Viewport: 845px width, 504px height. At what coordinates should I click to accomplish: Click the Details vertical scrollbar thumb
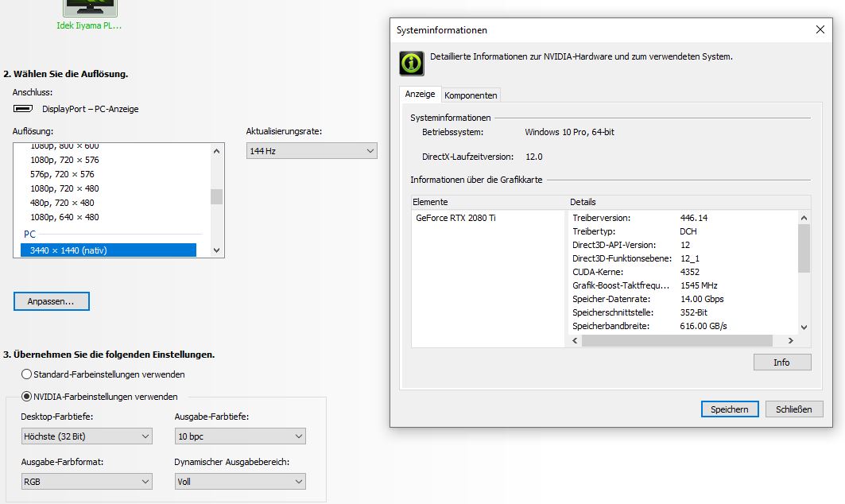(x=804, y=249)
